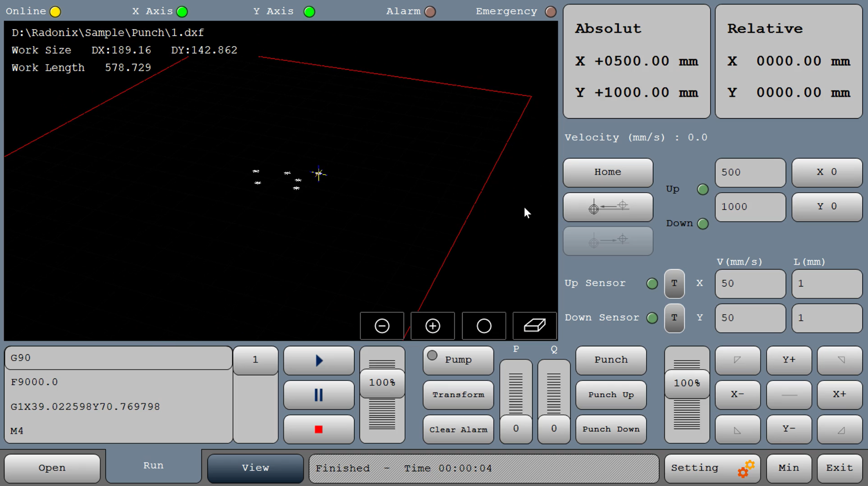Toggle the Up Sensor T button
The image size is (868, 486).
click(x=674, y=283)
